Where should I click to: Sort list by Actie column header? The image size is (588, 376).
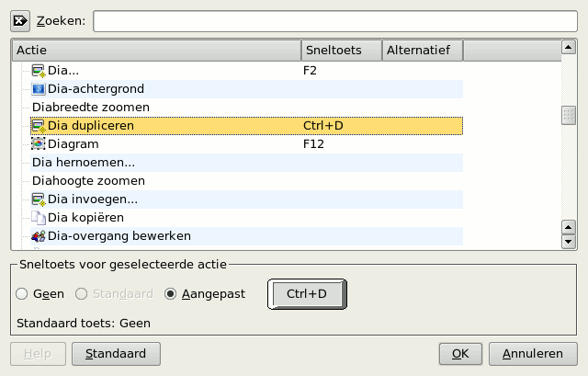(x=156, y=50)
